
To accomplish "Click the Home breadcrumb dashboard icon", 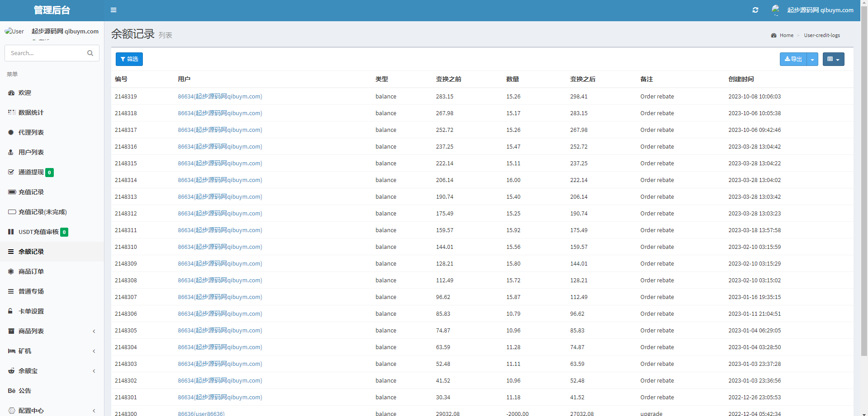I will point(774,35).
